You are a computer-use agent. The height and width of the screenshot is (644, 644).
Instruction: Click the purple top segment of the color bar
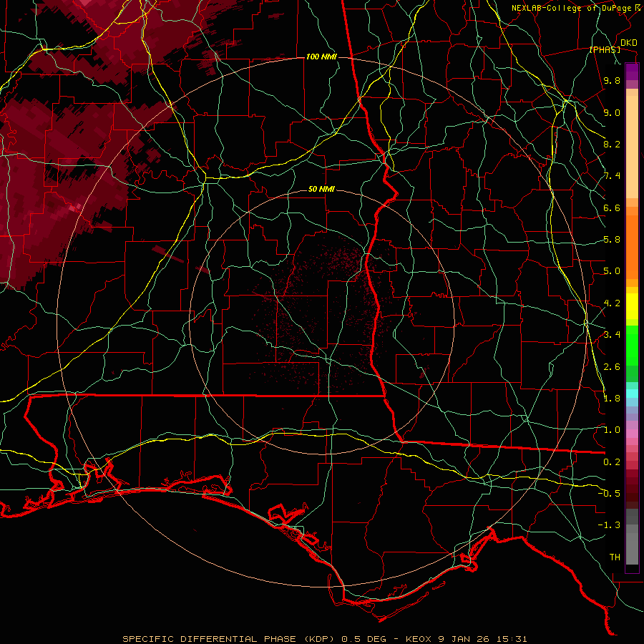tap(632, 72)
